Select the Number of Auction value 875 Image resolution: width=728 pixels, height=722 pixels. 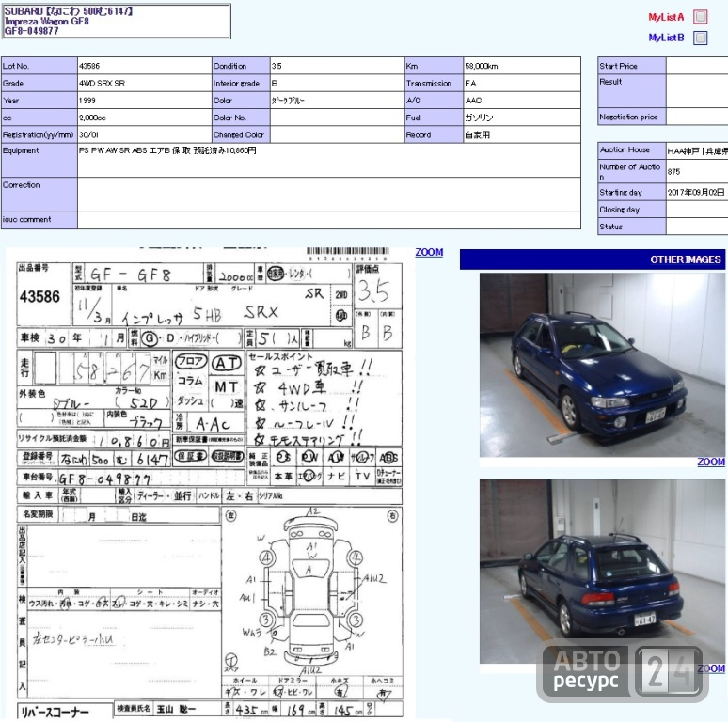(673, 172)
